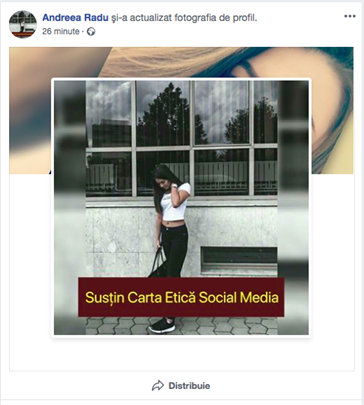Click the black handbag in the photo

point(158,264)
